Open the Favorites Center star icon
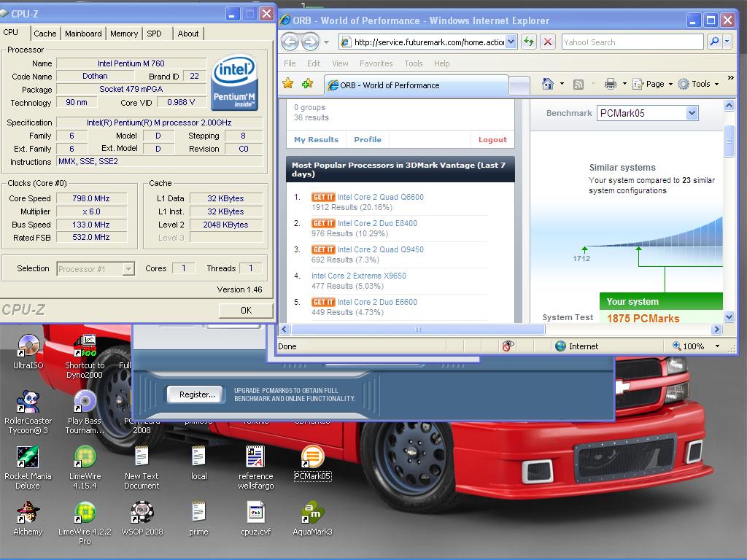 tap(287, 84)
